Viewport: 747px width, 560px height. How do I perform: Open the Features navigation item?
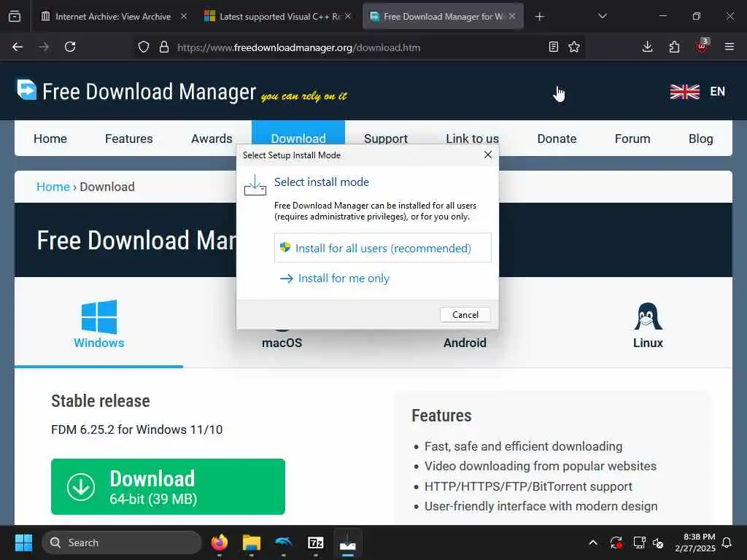[128, 139]
